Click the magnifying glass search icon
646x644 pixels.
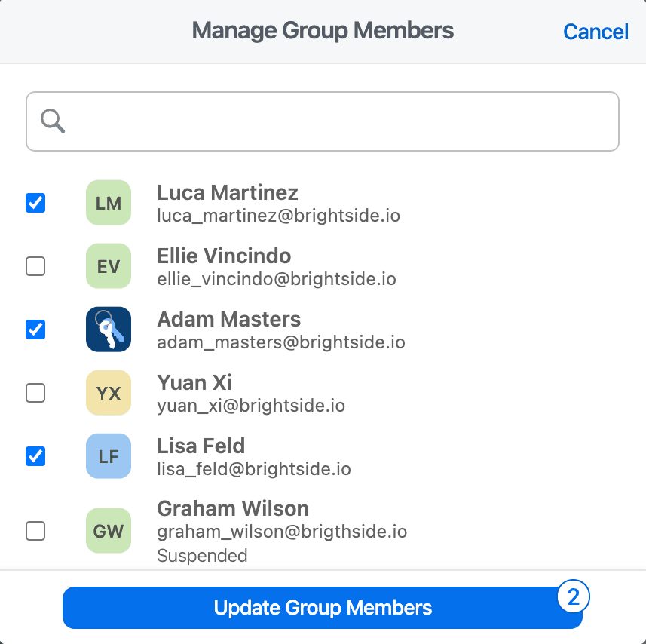[x=53, y=121]
